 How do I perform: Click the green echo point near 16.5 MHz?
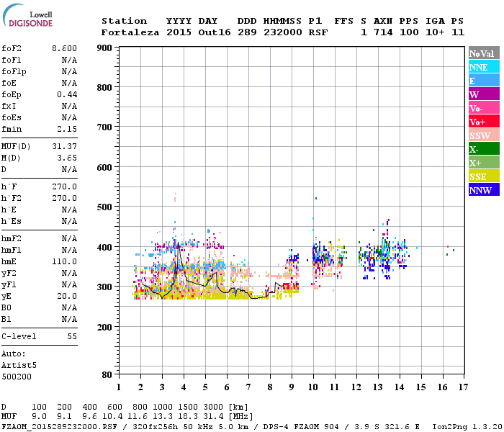click(x=454, y=250)
